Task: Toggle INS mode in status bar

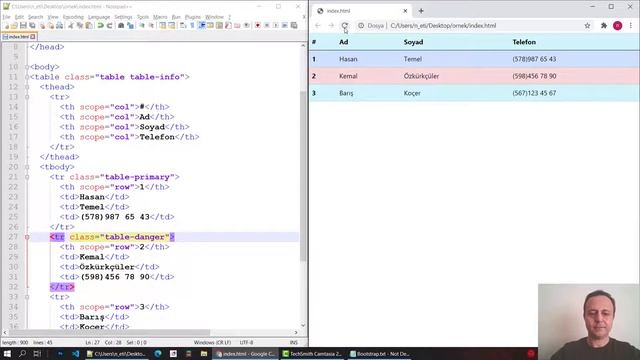Action: pyautogui.click(x=293, y=342)
